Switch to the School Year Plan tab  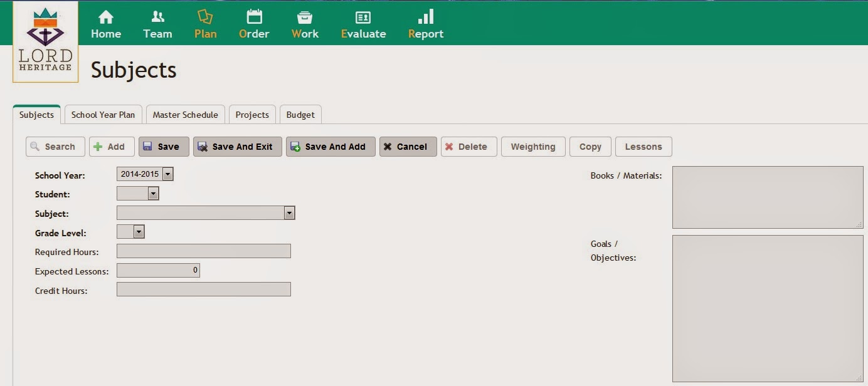(x=103, y=115)
